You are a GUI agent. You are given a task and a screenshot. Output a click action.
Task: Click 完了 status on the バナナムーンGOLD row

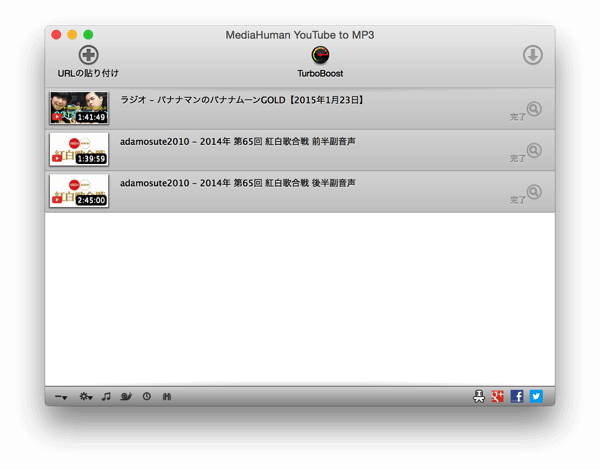518,117
